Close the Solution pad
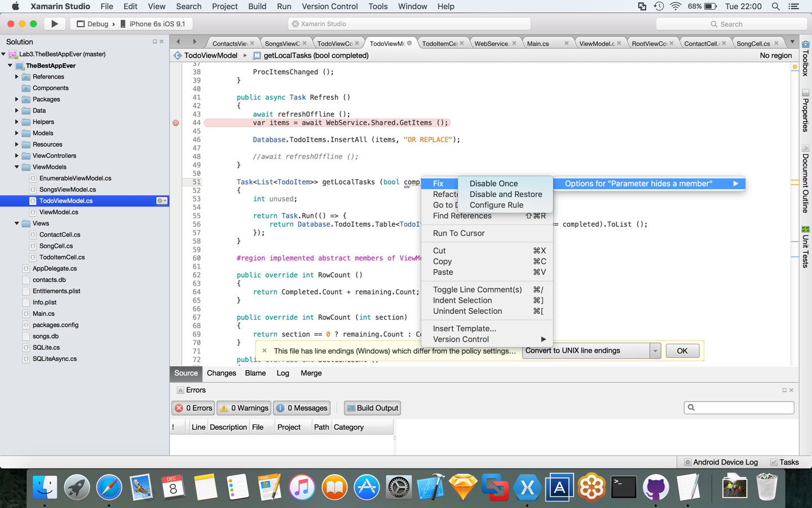 point(162,42)
